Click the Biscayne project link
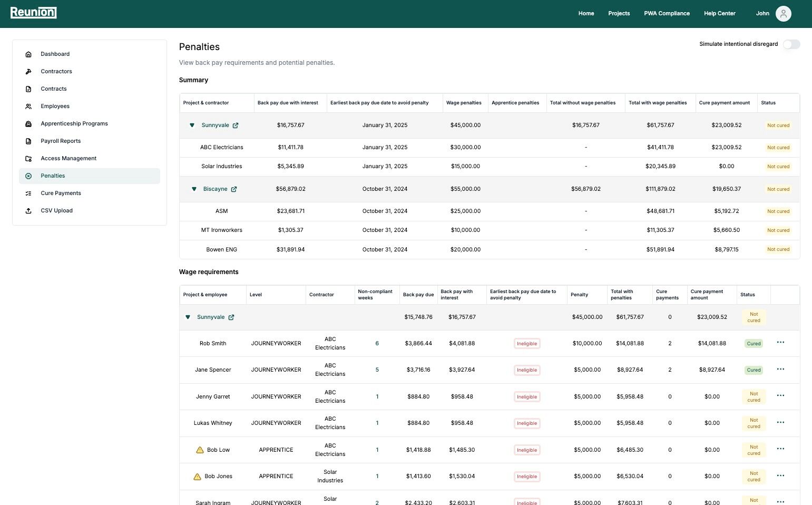 (215, 189)
